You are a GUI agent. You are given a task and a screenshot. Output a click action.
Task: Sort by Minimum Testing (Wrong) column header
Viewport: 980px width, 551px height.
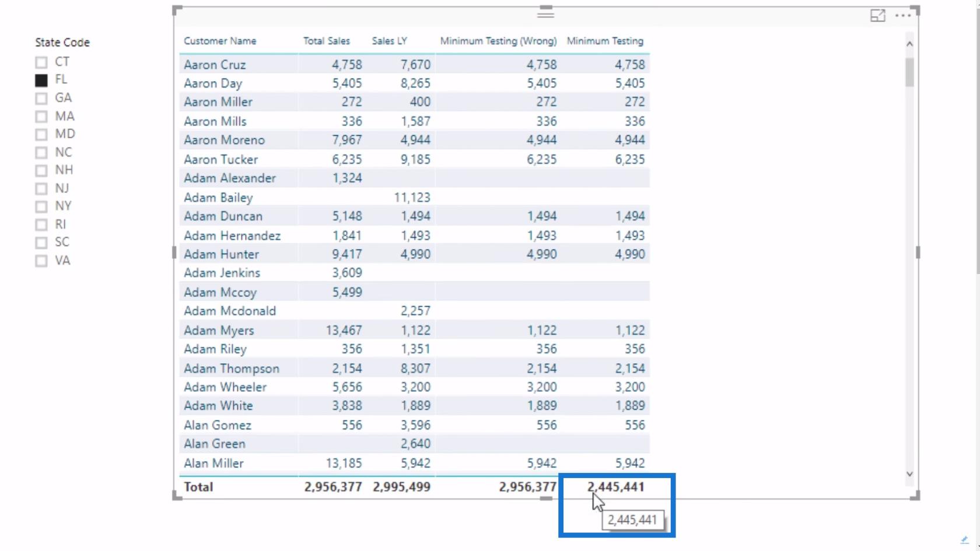tap(498, 41)
